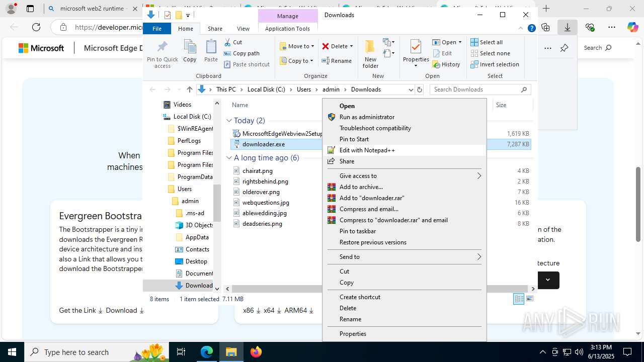This screenshot has width=644, height=362.
Task: Select webquestions.jpg in the file list
Action: coord(266,203)
